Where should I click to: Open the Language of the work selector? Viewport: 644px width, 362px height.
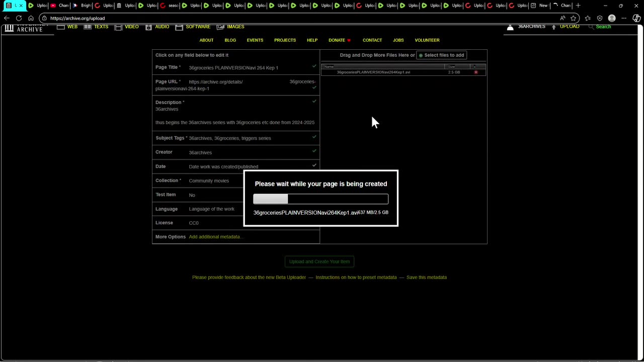coord(212,209)
